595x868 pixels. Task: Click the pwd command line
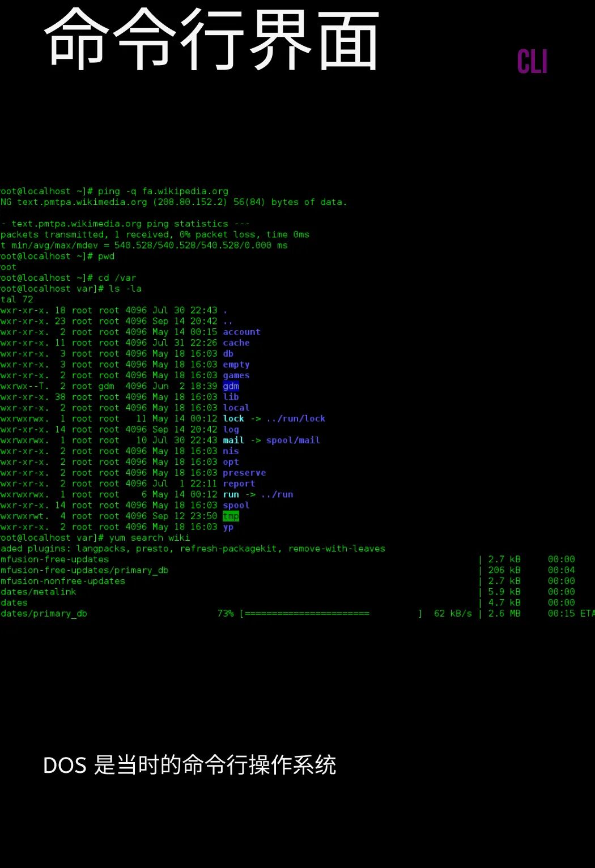[57, 256]
